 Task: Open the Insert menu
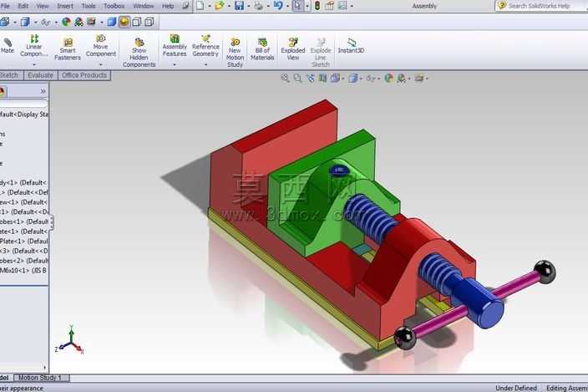point(65,6)
